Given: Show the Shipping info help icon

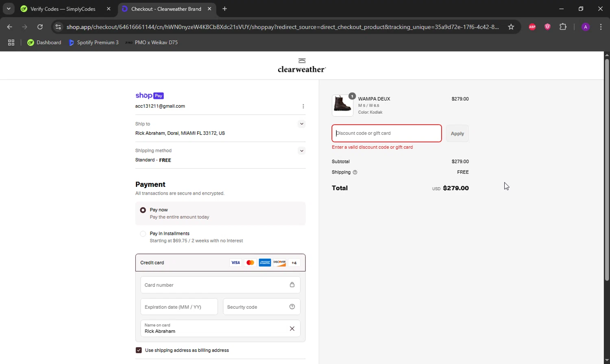Looking at the screenshot, I should pyautogui.click(x=355, y=172).
